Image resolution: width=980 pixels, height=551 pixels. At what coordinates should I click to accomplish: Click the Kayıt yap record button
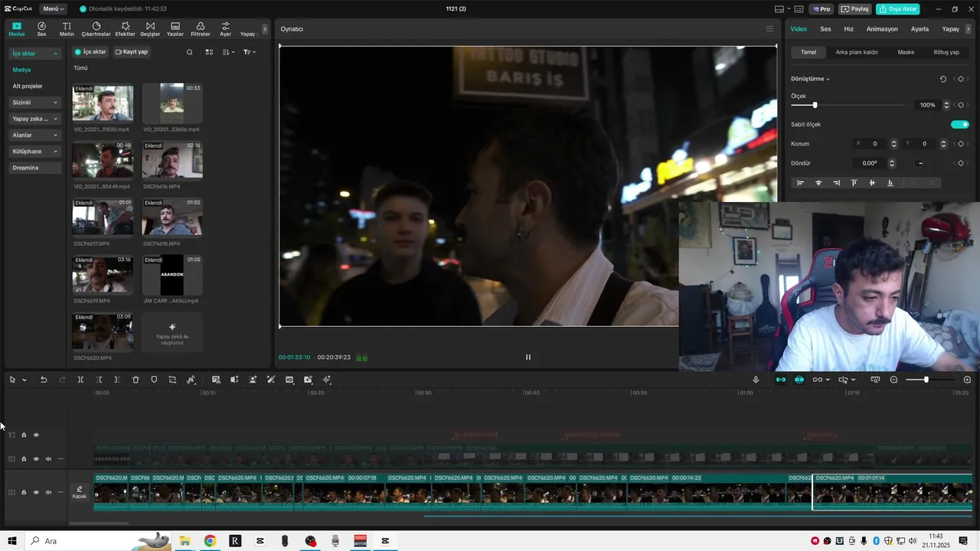pos(132,52)
